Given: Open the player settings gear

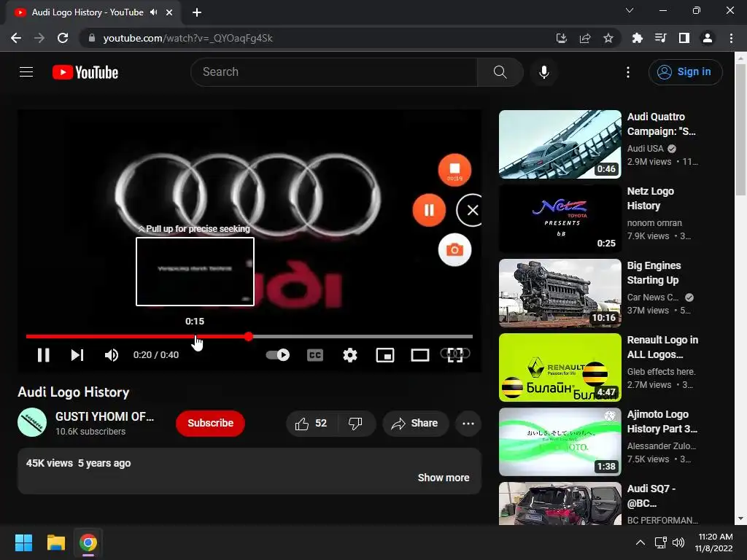Looking at the screenshot, I should coord(350,355).
